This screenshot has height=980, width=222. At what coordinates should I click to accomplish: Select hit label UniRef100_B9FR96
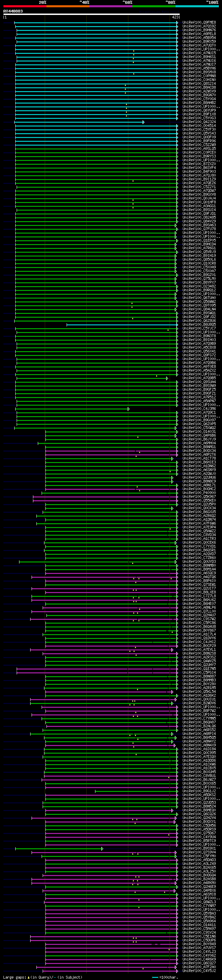point(199,141)
